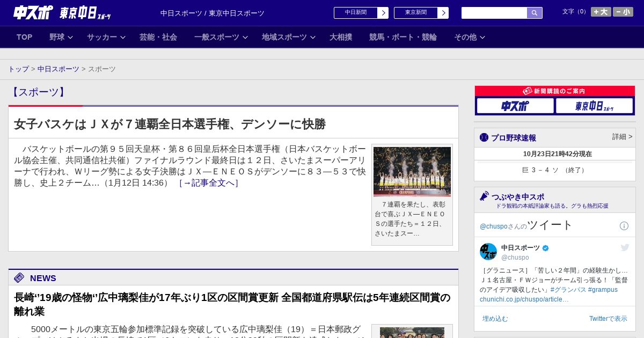Click the 巨 3－4 ソ score row
Image resolution: width=644 pixels, height=338 pixels.
pos(555,170)
